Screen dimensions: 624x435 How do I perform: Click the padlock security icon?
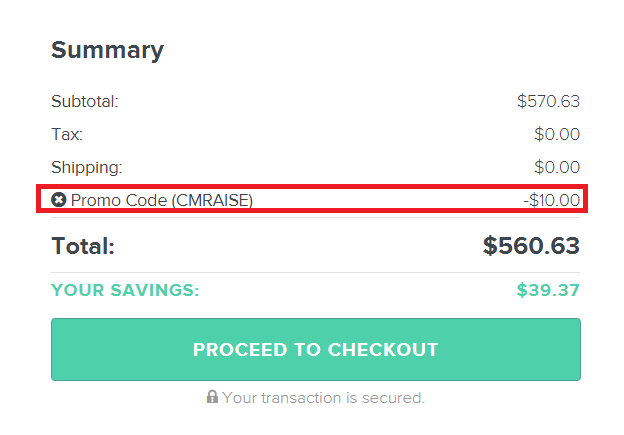click(212, 396)
